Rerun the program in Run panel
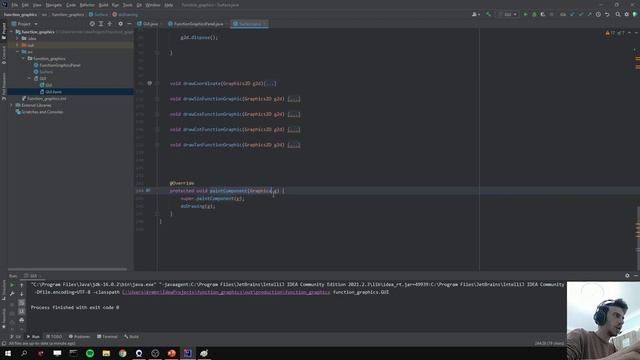The height and width of the screenshot is (360, 640). click(x=12, y=285)
